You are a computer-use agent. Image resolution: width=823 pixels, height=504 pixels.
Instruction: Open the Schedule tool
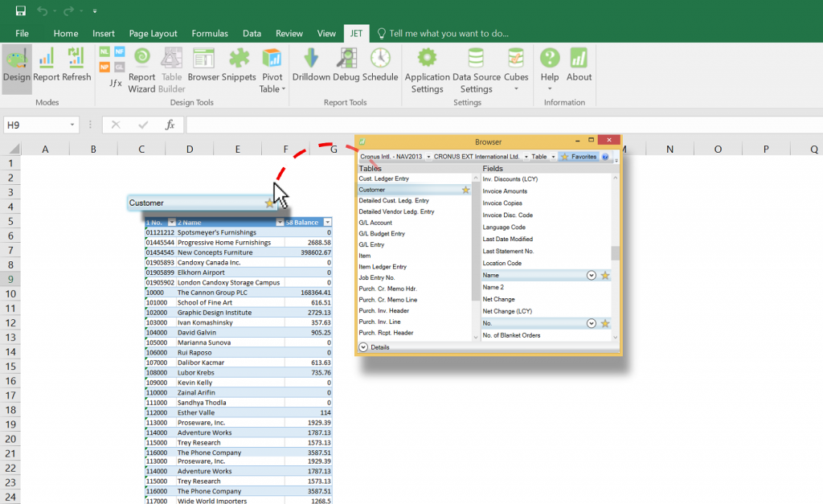(x=380, y=66)
